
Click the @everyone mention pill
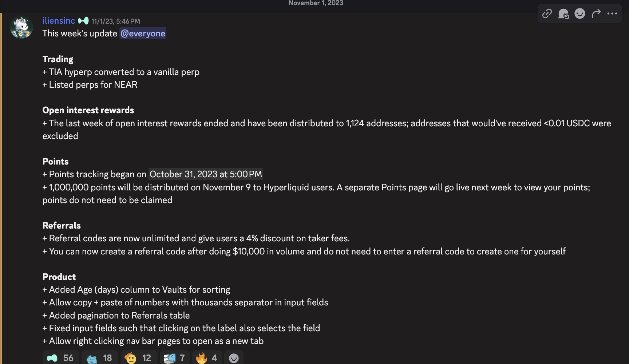[143, 33]
